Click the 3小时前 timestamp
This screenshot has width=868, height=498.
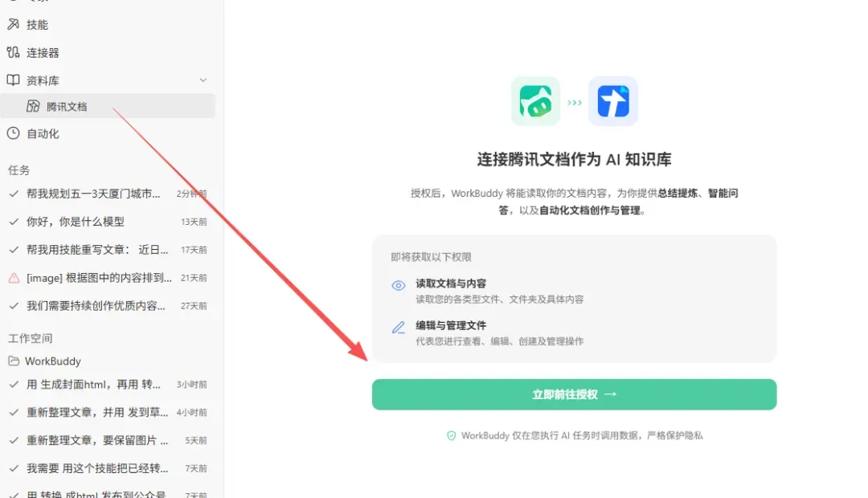[x=191, y=384]
